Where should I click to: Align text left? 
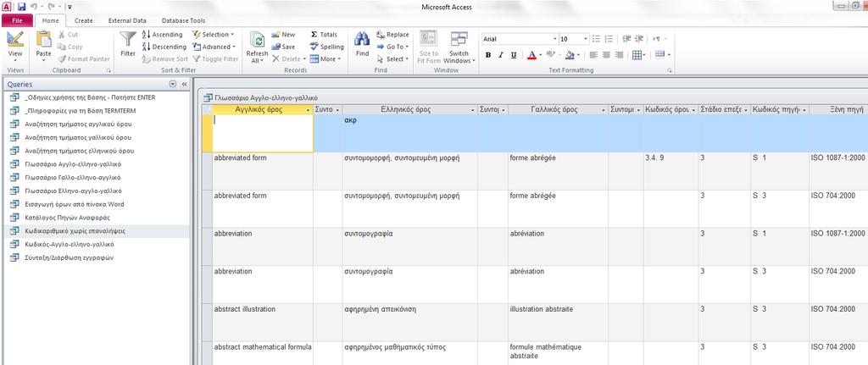(x=593, y=55)
